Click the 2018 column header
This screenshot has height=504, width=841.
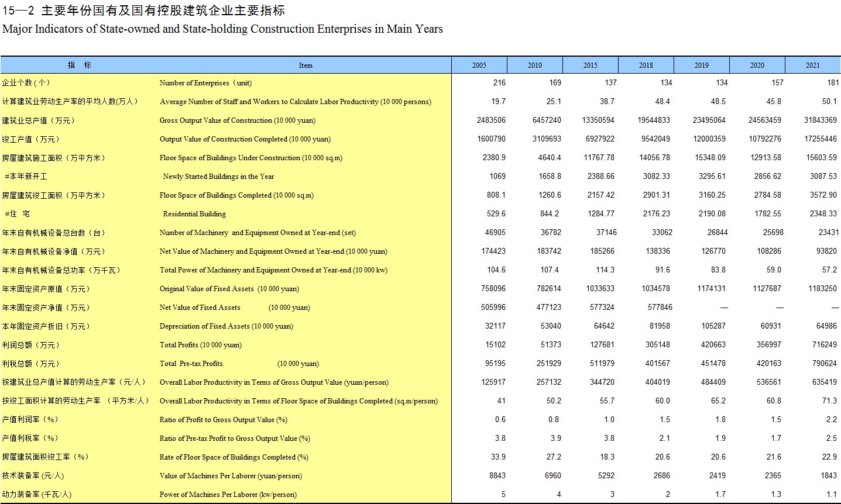(646, 65)
